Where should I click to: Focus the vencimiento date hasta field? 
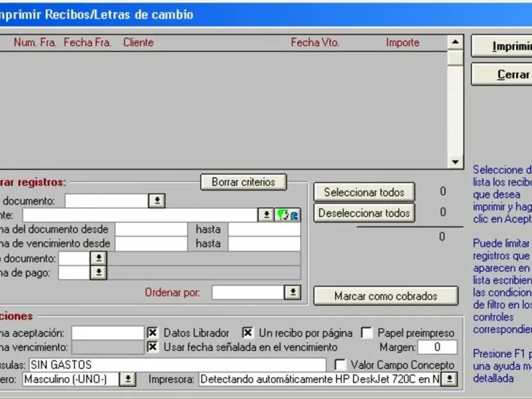264,243
